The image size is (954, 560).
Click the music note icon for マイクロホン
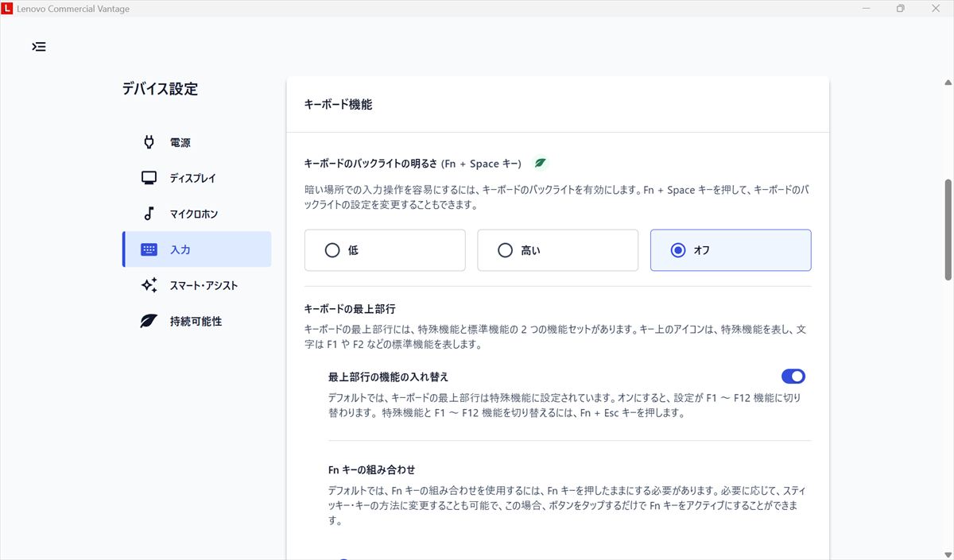(149, 214)
